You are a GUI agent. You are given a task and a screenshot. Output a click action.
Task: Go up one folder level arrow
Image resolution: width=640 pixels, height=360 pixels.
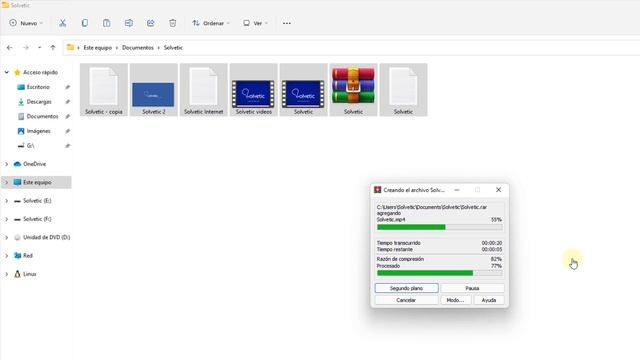point(53,48)
